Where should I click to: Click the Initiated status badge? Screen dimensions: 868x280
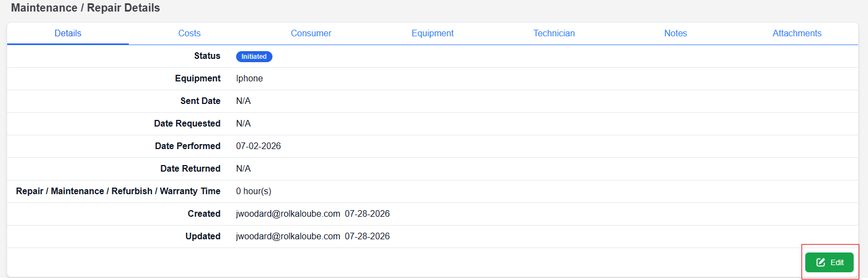[254, 57]
